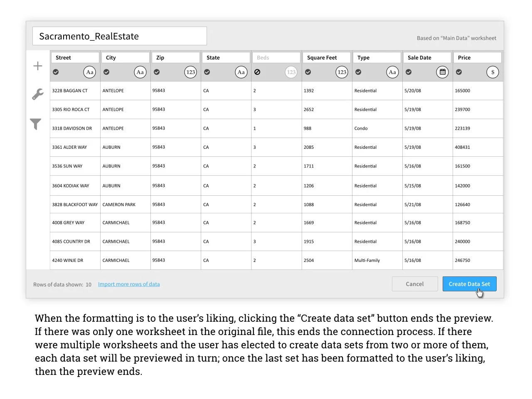532x399 pixels.
Task: Select the Multi-Family type cell
Action: 377,261
